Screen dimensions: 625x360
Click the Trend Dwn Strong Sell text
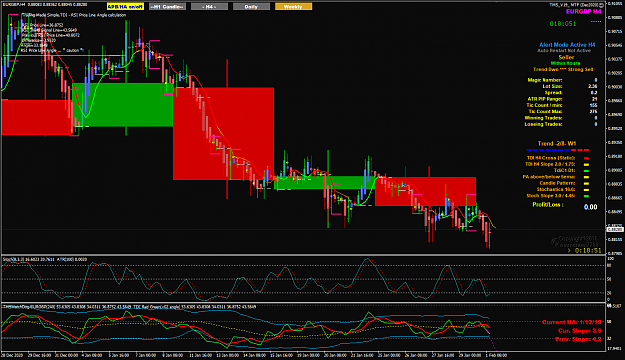[x=563, y=69]
